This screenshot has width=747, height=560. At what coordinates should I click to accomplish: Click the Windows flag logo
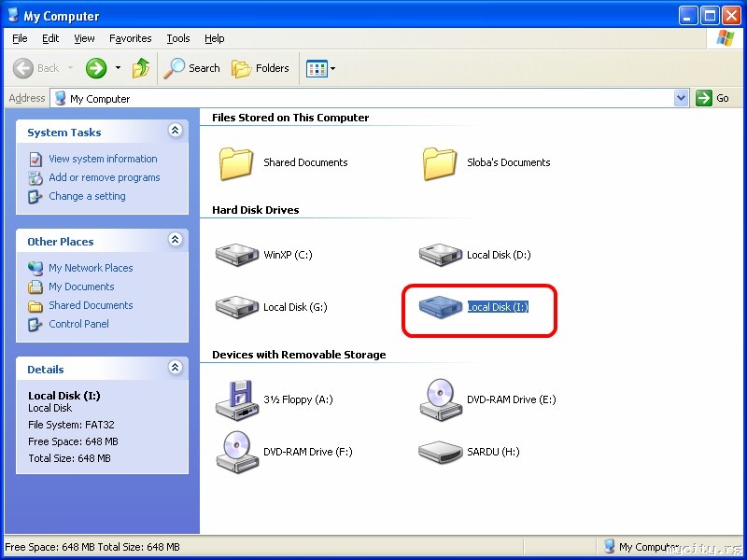(x=726, y=38)
